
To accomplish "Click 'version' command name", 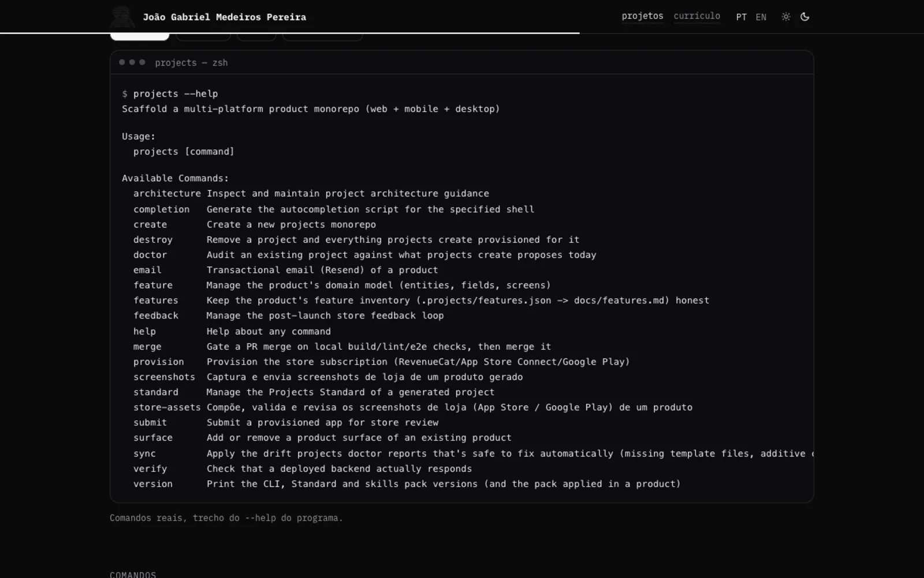I will pos(153,484).
